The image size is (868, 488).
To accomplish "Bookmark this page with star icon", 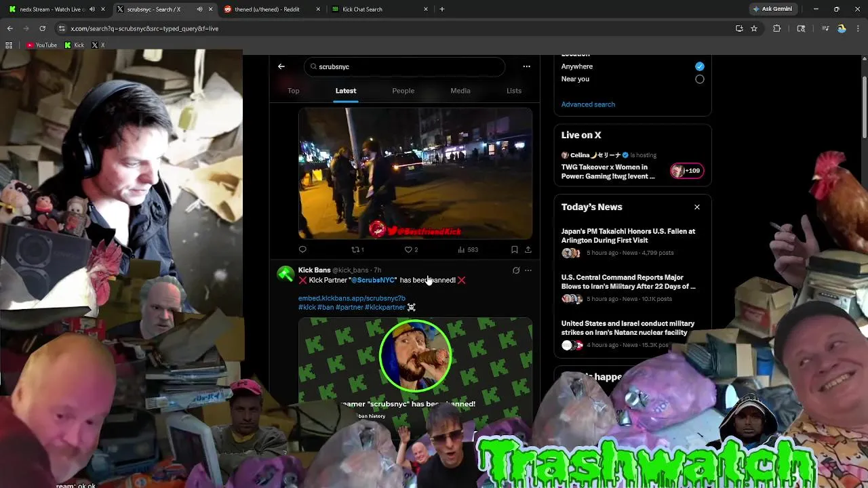I will 754,28.
